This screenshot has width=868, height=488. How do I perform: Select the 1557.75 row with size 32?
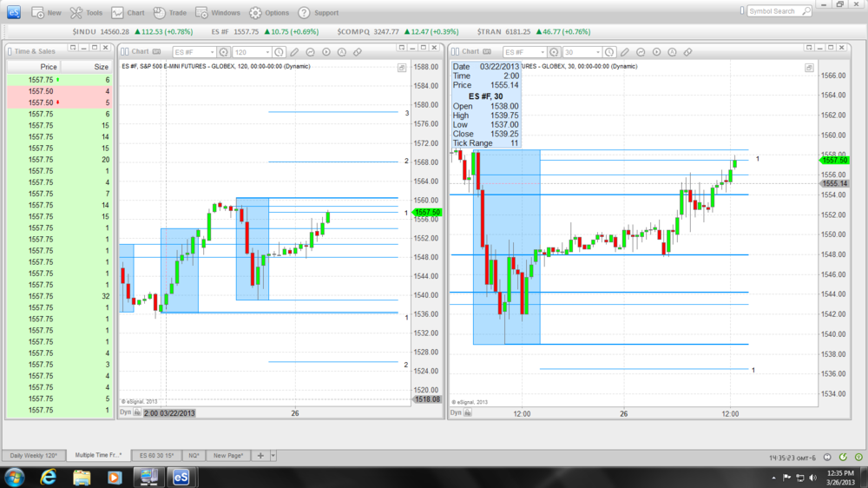coord(60,296)
